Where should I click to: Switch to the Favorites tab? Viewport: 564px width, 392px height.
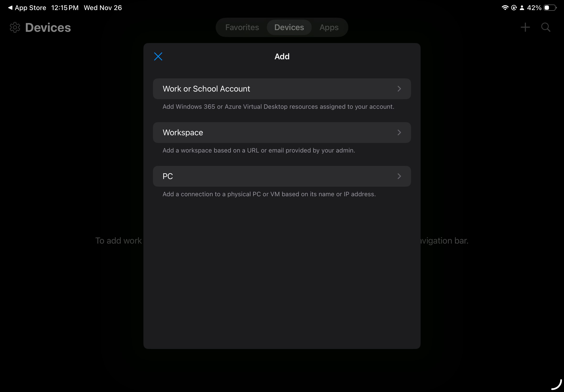pos(242,27)
